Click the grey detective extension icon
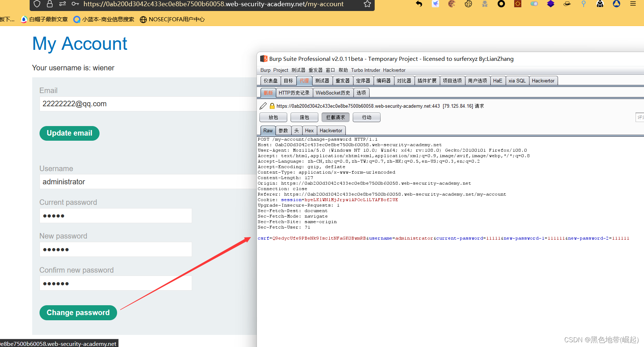644x347 pixels. 485,4
